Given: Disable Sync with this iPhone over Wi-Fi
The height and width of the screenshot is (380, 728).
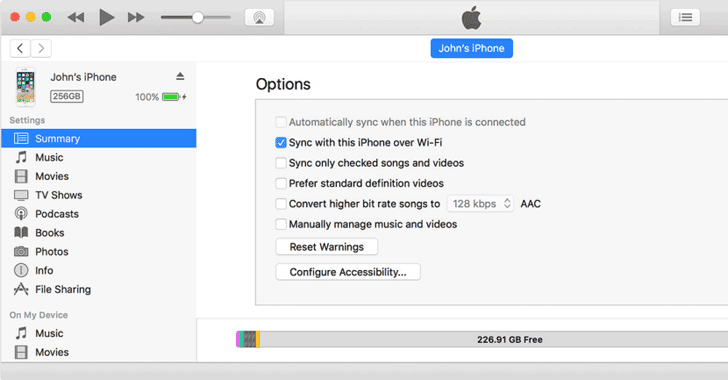Looking at the screenshot, I should pos(280,143).
